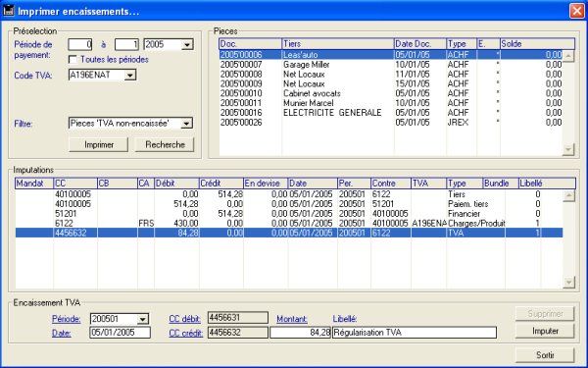Select piece 2005'00007 Garage Miller
The image size is (588, 368).
(x=391, y=65)
